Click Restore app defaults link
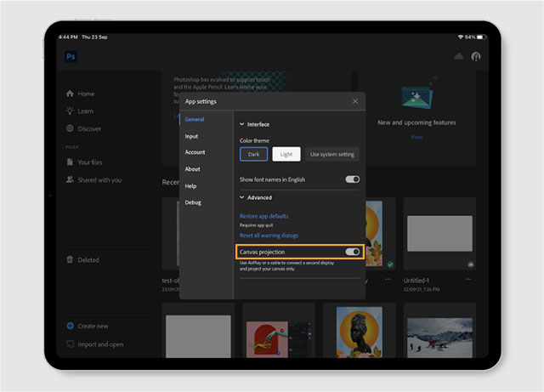 [x=263, y=216]
